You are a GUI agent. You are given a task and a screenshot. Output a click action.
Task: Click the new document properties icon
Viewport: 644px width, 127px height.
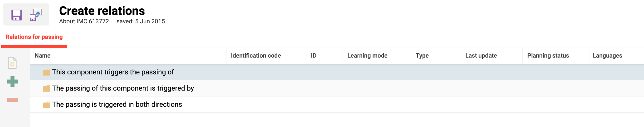tap(12, 63)
